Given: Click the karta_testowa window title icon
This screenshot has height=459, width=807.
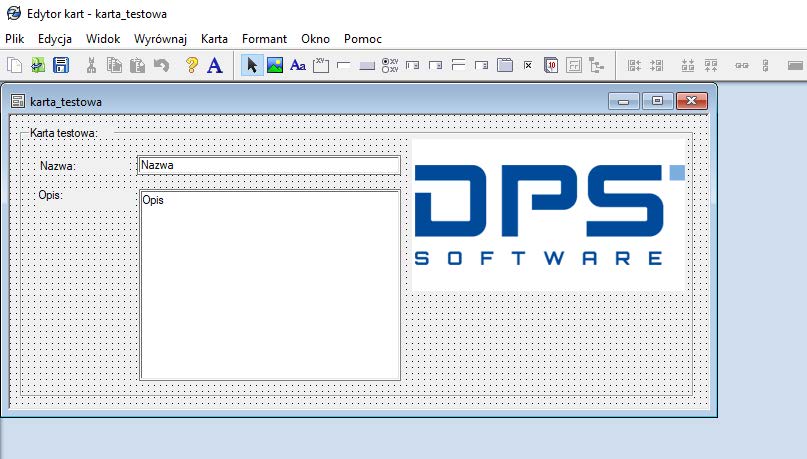Looking at the screenshot, I should (17, 101).
